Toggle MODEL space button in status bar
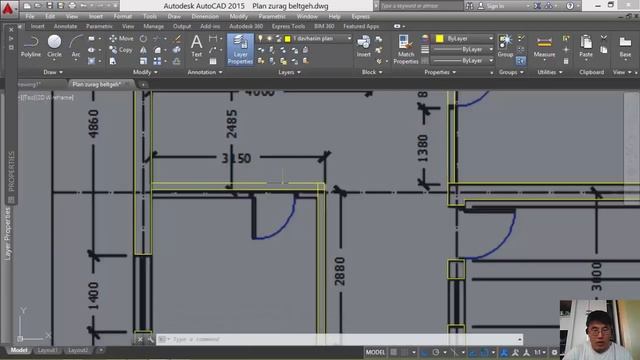The height and width of the screenshot is (360, 640). pos(375,352)
